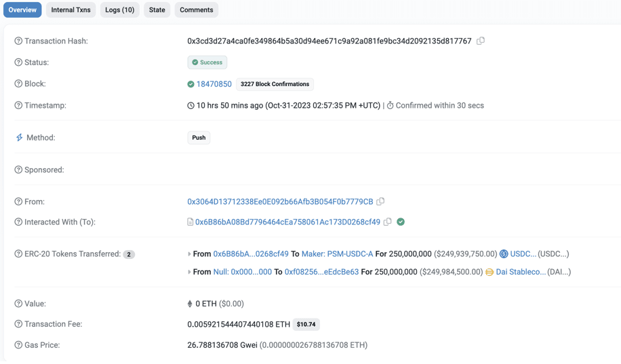Switch to the Internal Txns tab
The image size is (621, 364).
coord(71,10)
